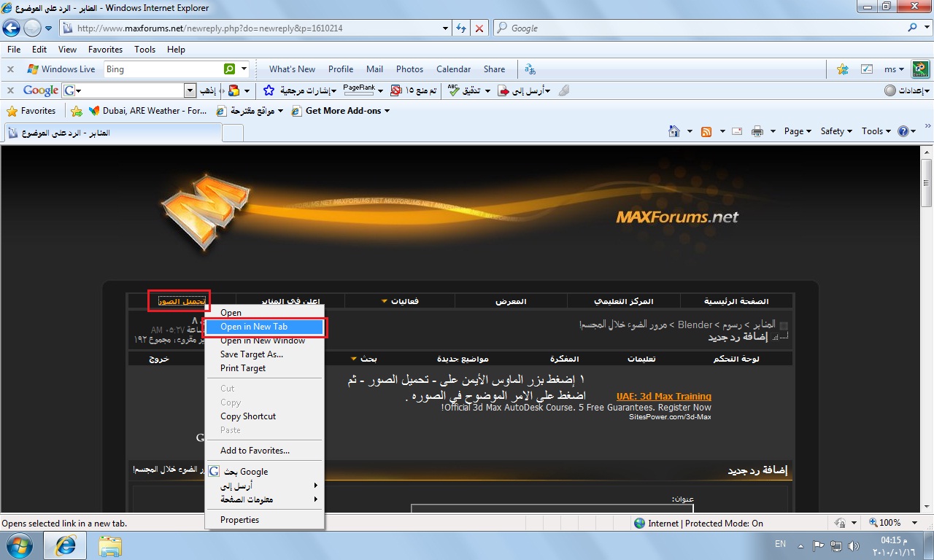Choose Copy Shortcut in context menu
934x560 pixels.
point(263,416)
